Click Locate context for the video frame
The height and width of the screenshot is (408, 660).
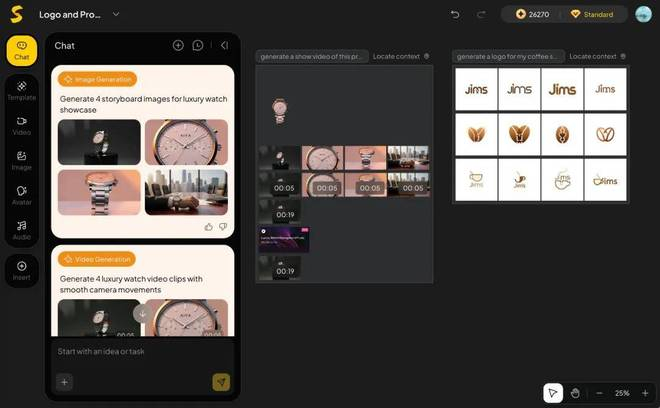pyautogui.click(x=401, y=56)
